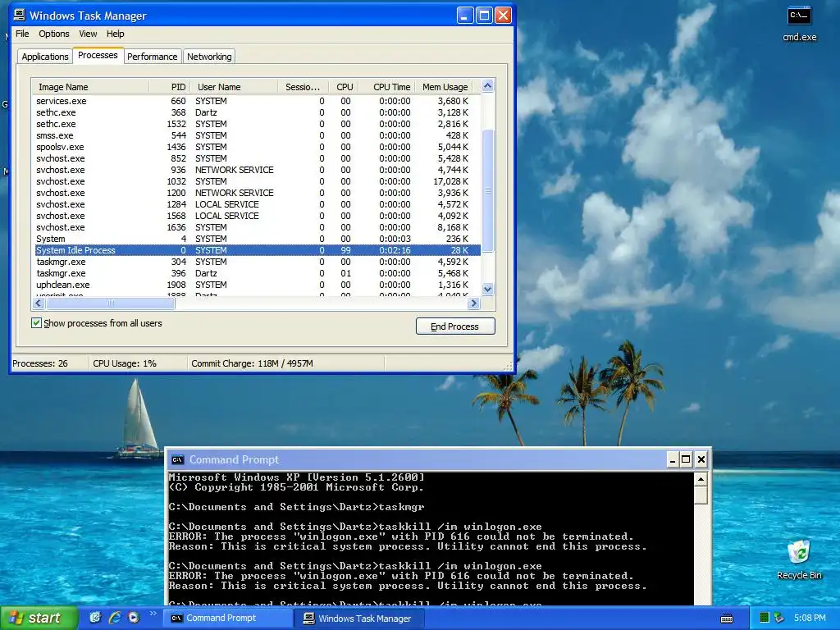Click the Command Prompt vertical scrollbar thumb
Viewport: 840px width, 630px height.
point(701,495)
